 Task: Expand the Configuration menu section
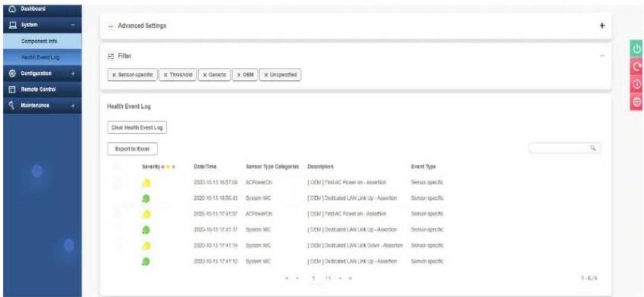click(x=73, y=73)
